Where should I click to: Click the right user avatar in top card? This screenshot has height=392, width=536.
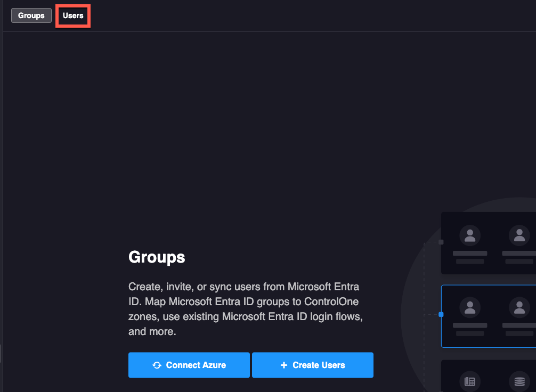coord(519,235)
